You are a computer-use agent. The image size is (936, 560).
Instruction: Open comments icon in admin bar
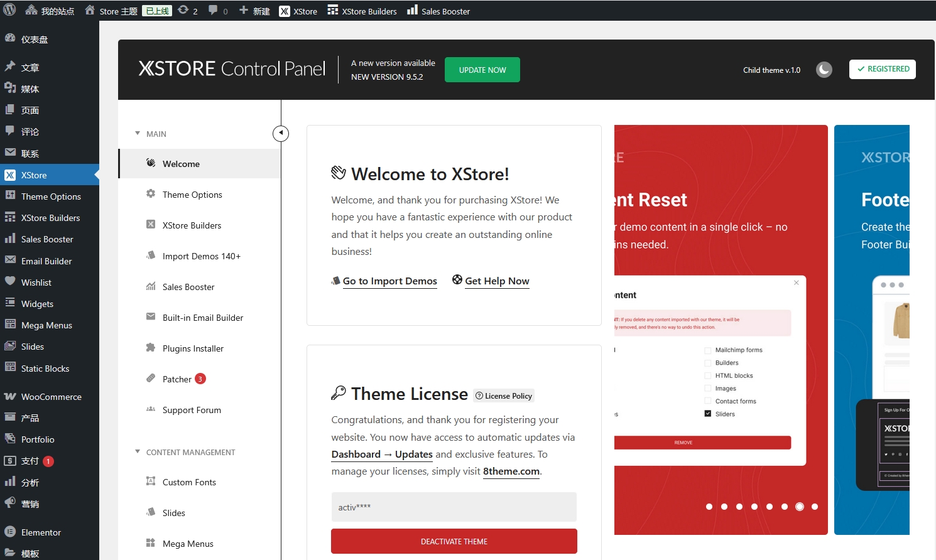(x=218, y=11)
